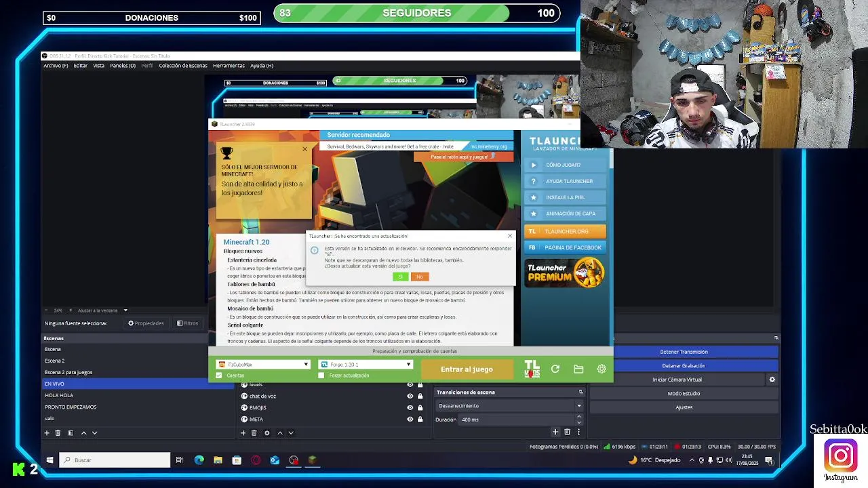Image resolution: width=868 pixels, height=488 pixels.
Task: Delete the scene transition with trash icon
Action: point(567,432)
